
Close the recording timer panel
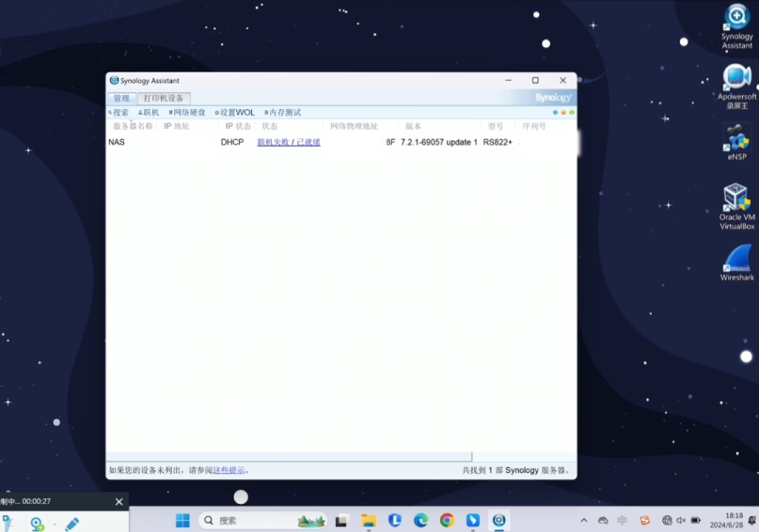[x=119, y=502]
